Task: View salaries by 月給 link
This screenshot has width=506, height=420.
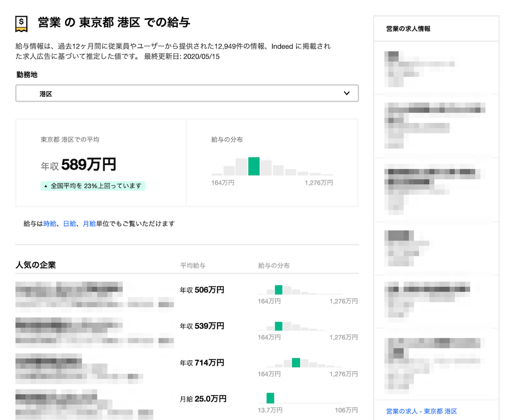Action: pyautogui.click(x=89, y=224)
